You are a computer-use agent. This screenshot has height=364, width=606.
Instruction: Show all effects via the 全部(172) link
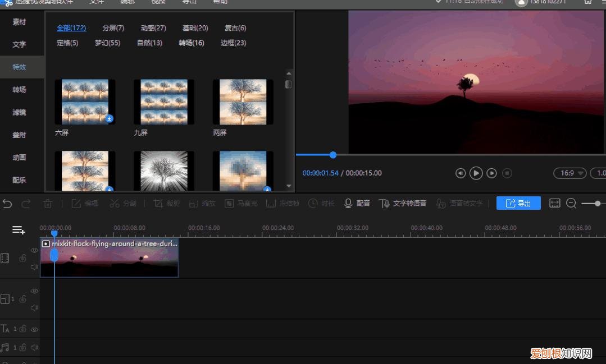[x=71, y=28]
